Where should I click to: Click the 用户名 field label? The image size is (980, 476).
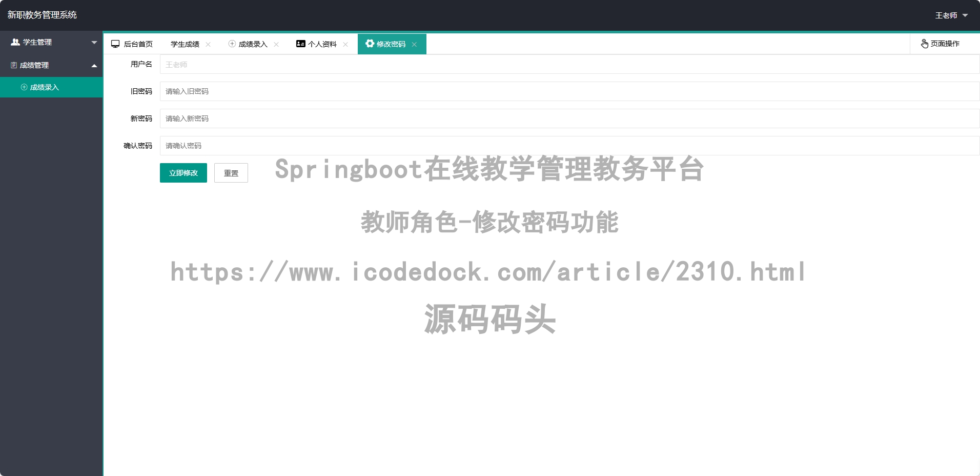(141, 64)
